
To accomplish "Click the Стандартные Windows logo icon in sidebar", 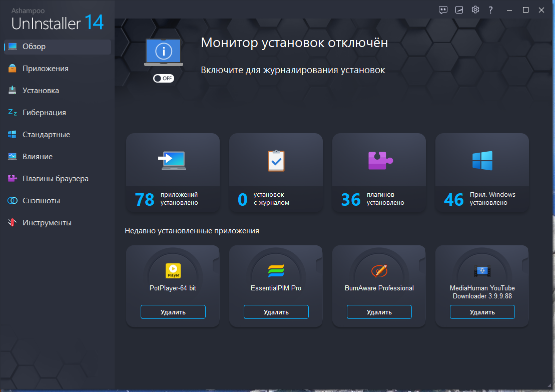I will tap(12, 134).
